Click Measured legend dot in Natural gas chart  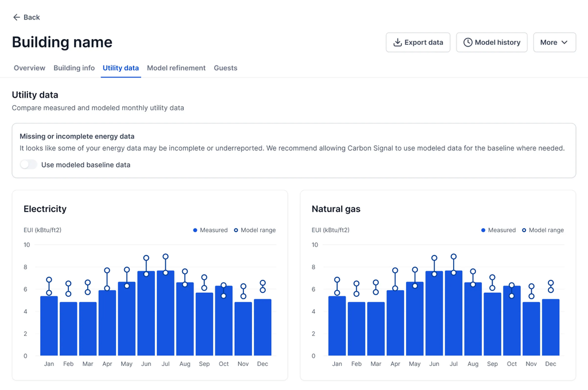483,230
